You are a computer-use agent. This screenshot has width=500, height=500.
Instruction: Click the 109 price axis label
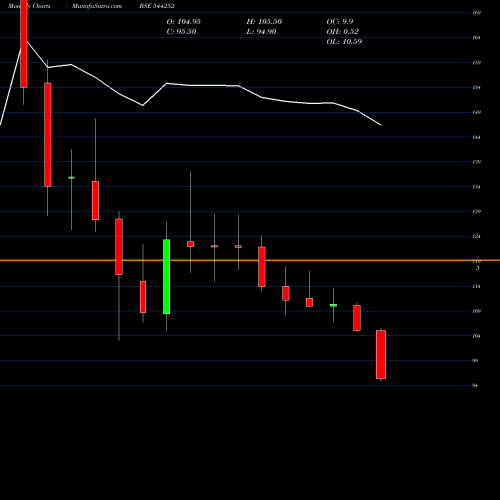coord(477,311)
